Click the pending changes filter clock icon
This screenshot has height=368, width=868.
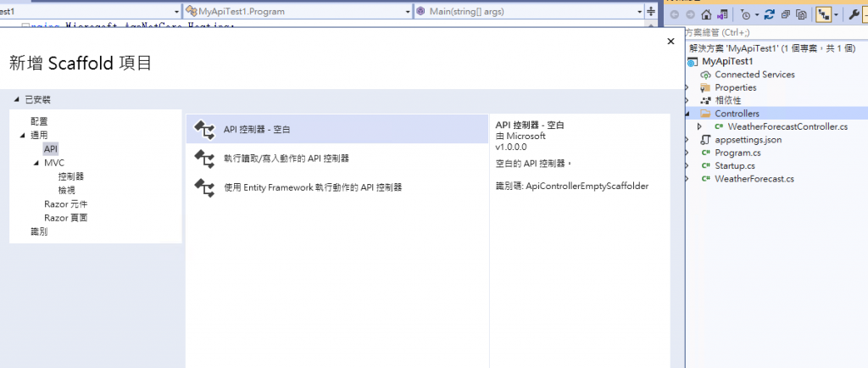point(745,15)
